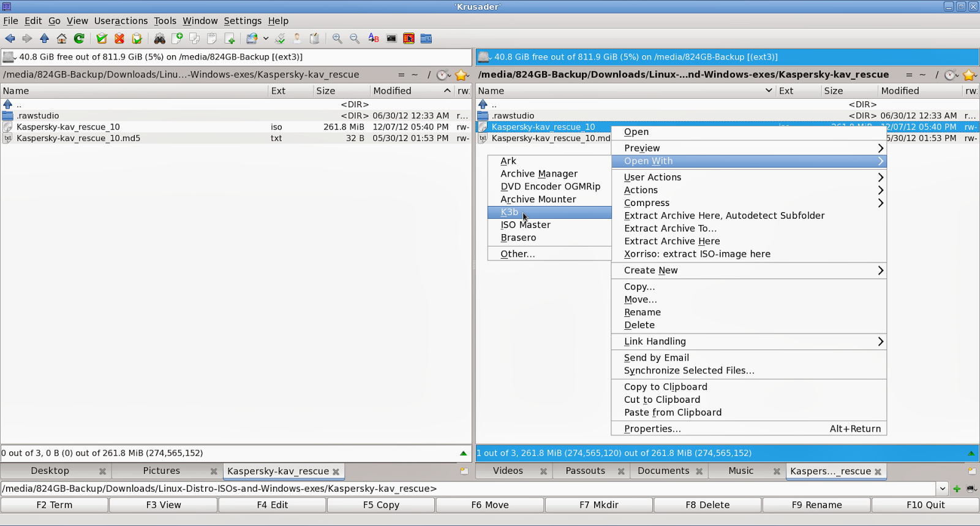Click the Synchronize folders blue icon

point(426,39)
